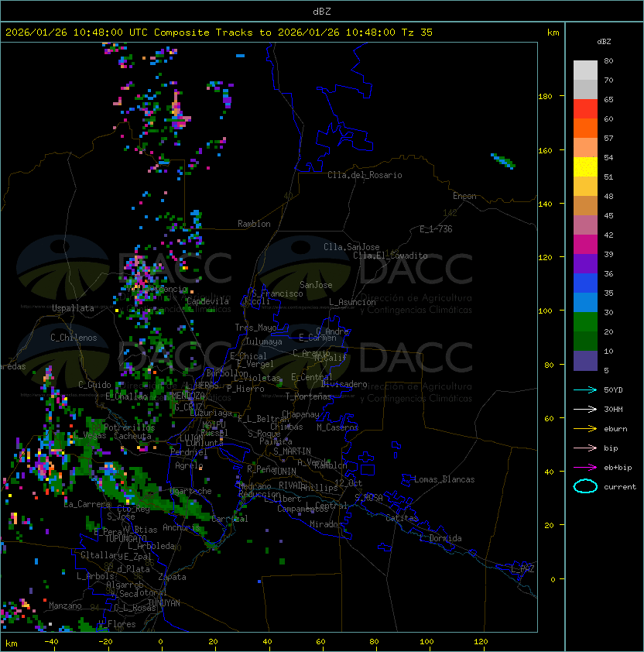Click the isolated blue-green echo near Encon
The height and width of the screenshot is (652, 644).
click(x=503, y=161)
